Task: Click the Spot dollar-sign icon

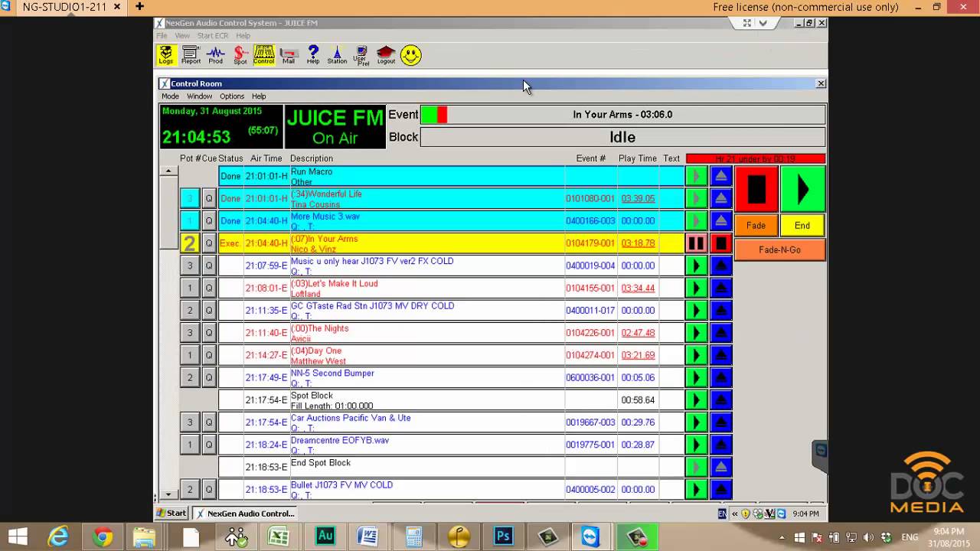Action: (240, 55)
